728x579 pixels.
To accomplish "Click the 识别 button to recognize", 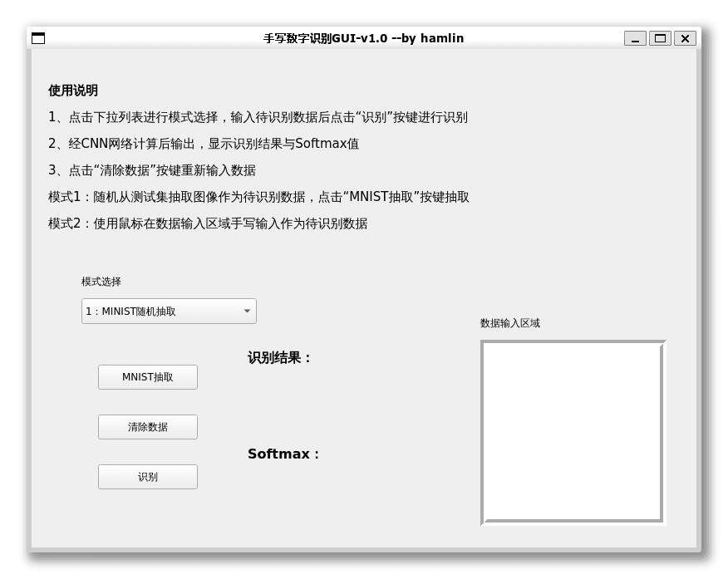I will [x=147, y=476].
